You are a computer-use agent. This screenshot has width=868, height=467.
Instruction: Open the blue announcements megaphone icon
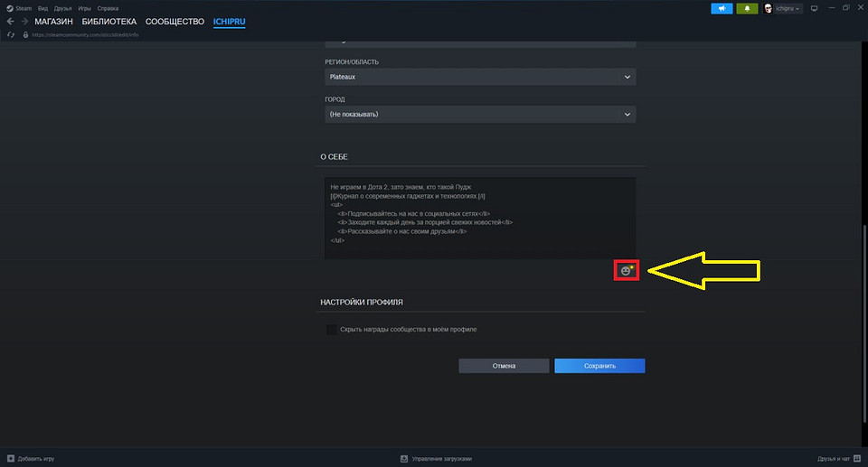coord(722,8)
